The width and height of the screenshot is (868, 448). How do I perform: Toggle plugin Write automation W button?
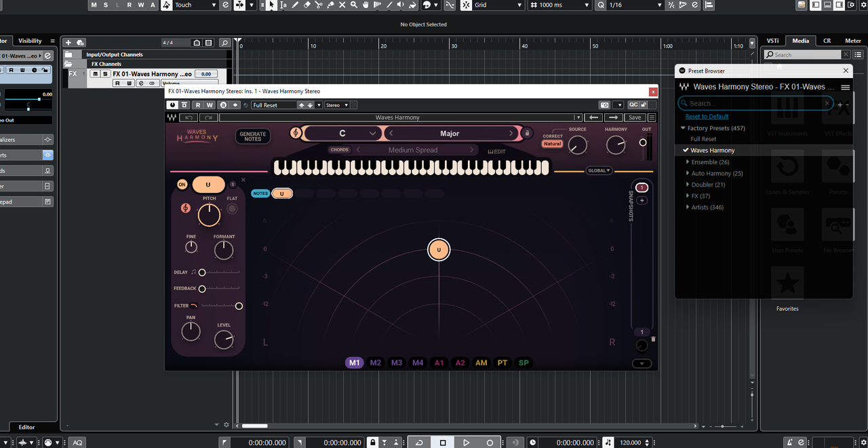tap(210, 105)
